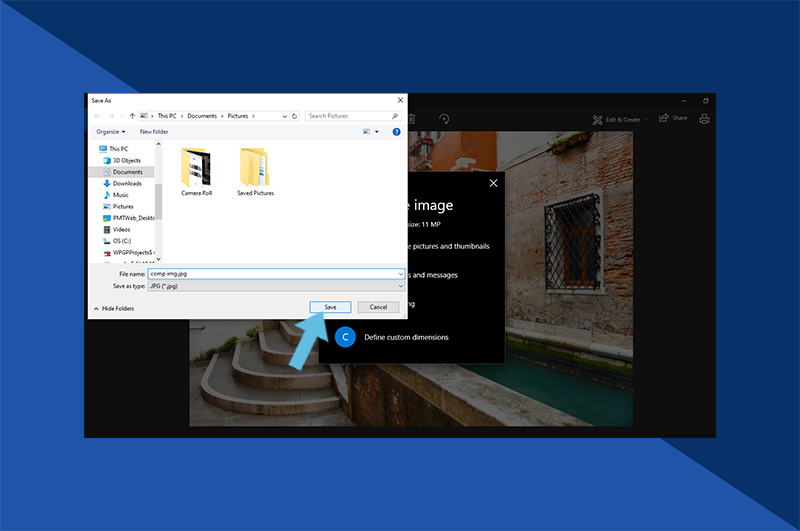The image size is (800, 531).
Task: Select the C custom dimensions circle icon
Action: click(x=345, y=337)
